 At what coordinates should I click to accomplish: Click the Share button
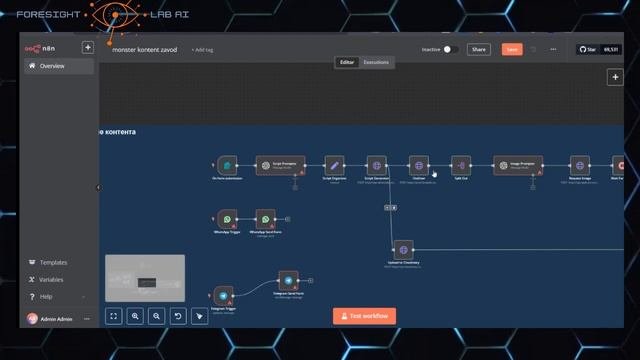tap(479, 49)
